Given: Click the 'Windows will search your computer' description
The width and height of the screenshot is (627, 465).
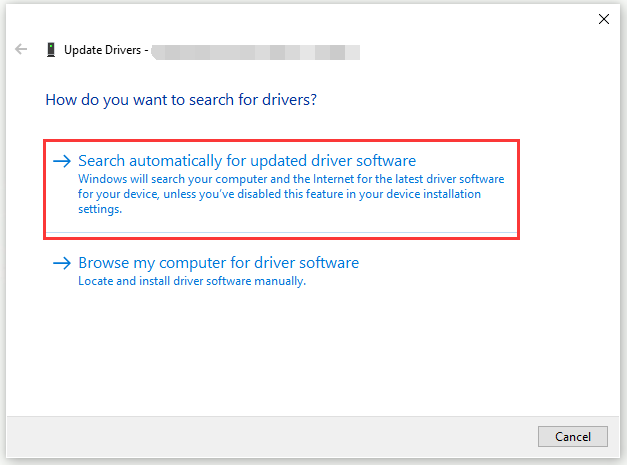Looking at the screenshot, I should tap(290, 179).
